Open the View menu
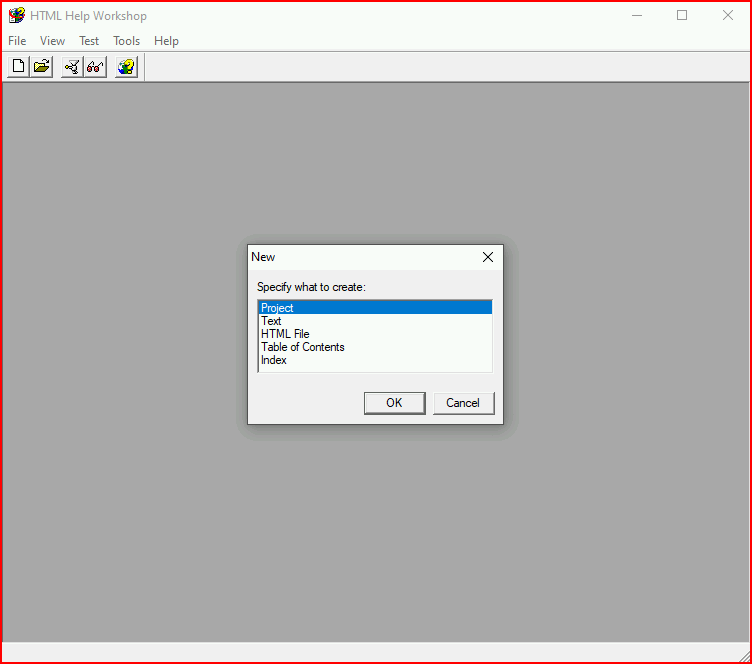Screen dimensions: 752x664 coord(52,41)
